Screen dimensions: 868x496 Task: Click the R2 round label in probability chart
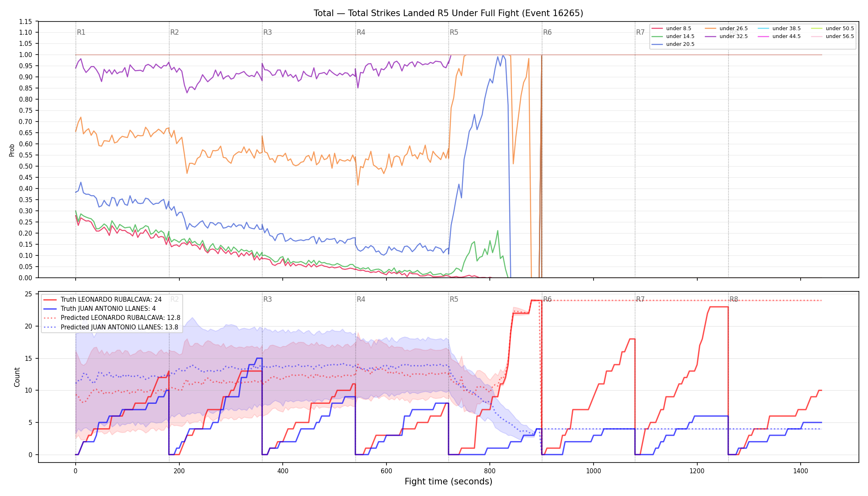pos(174,32)
